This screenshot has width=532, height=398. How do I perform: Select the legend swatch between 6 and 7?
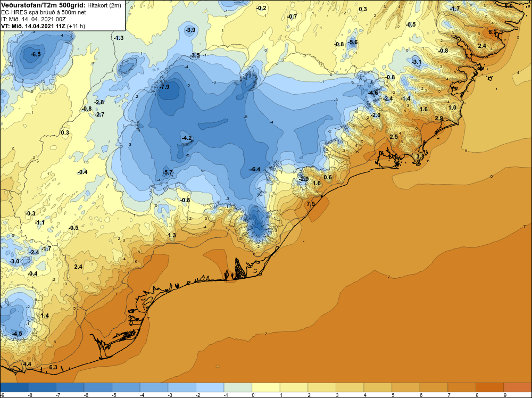pyautogui.click(x=434, y=387)
